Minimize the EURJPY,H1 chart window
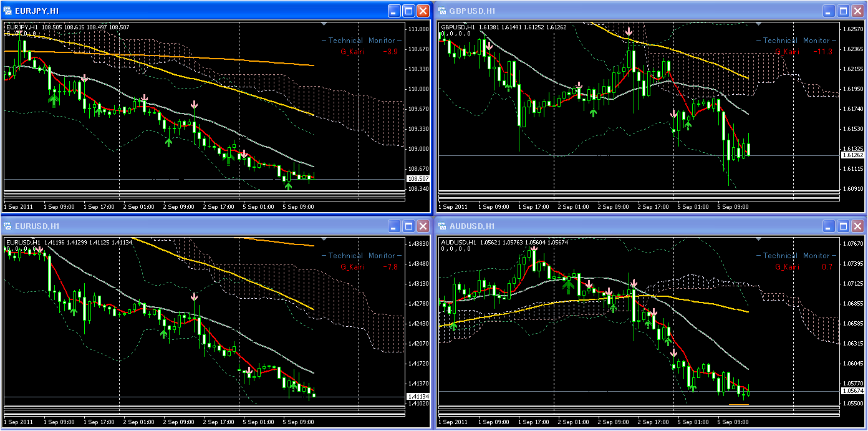Viewport: 868px width, 431px height. 394,11
